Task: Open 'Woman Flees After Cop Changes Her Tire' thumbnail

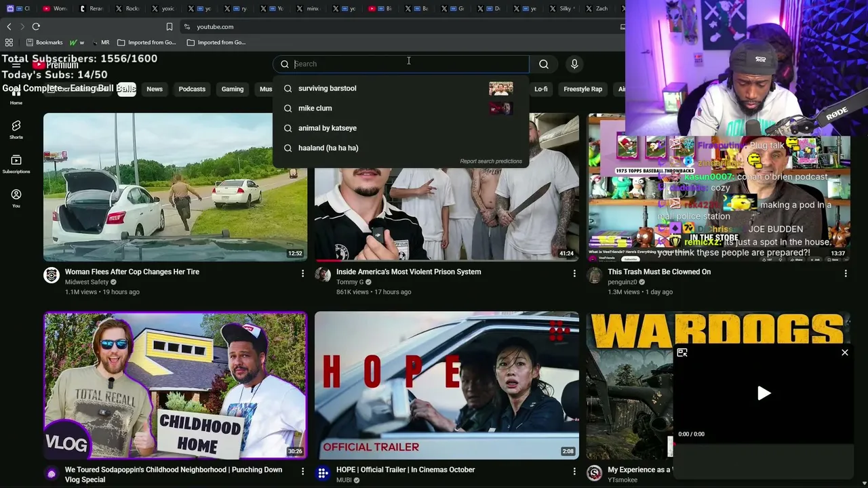Action: [175, 187]
